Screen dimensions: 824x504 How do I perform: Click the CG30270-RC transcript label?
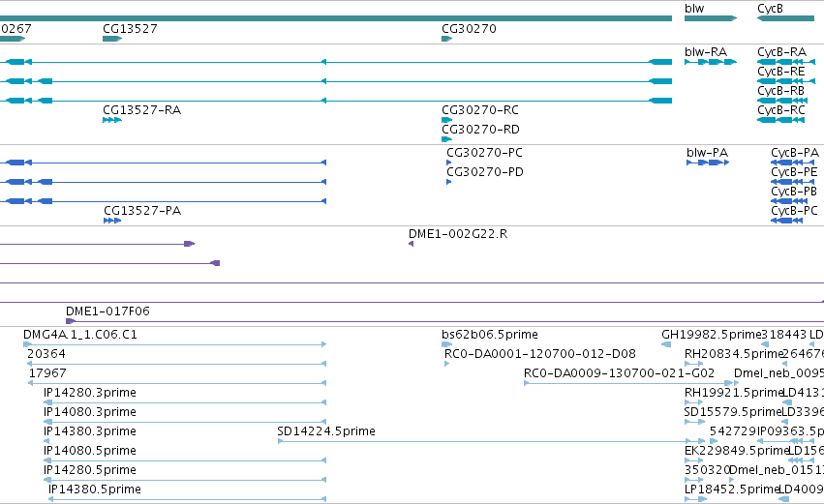click(480, 110)
